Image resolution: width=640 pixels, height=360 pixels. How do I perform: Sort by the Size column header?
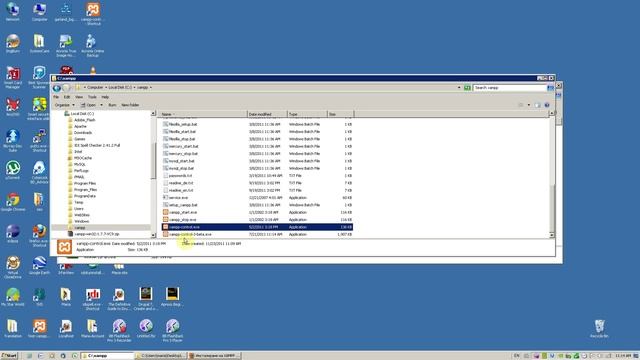[340, 114]
